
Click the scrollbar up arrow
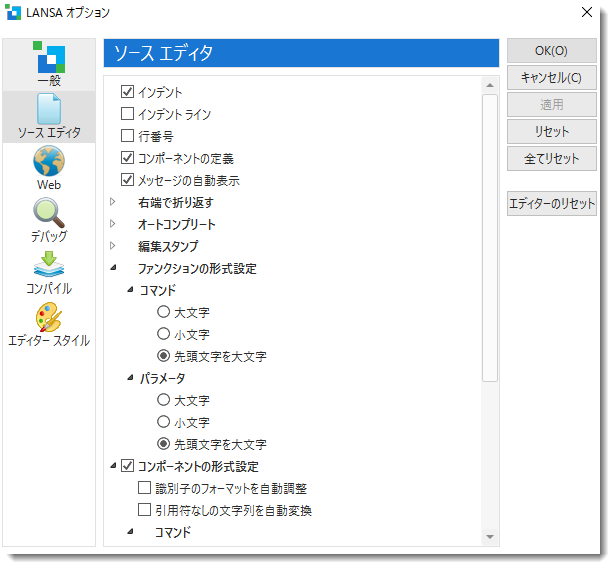click(x=490, y=85)
